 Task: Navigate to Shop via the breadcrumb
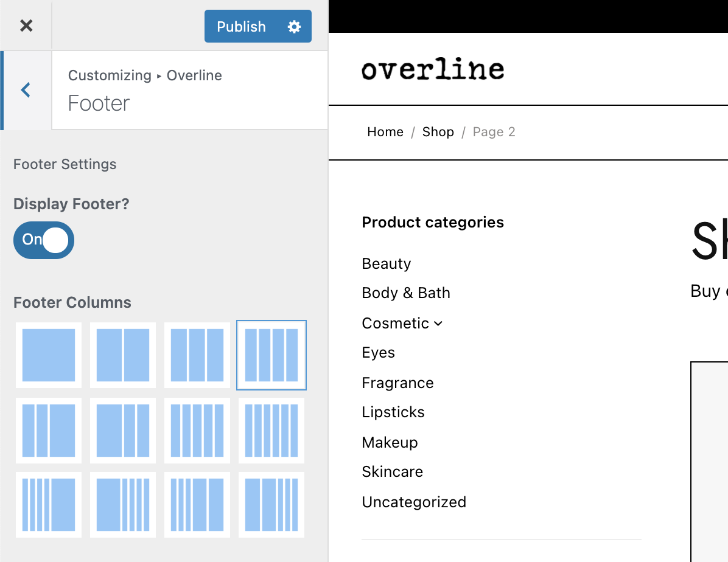coord(438,131)
